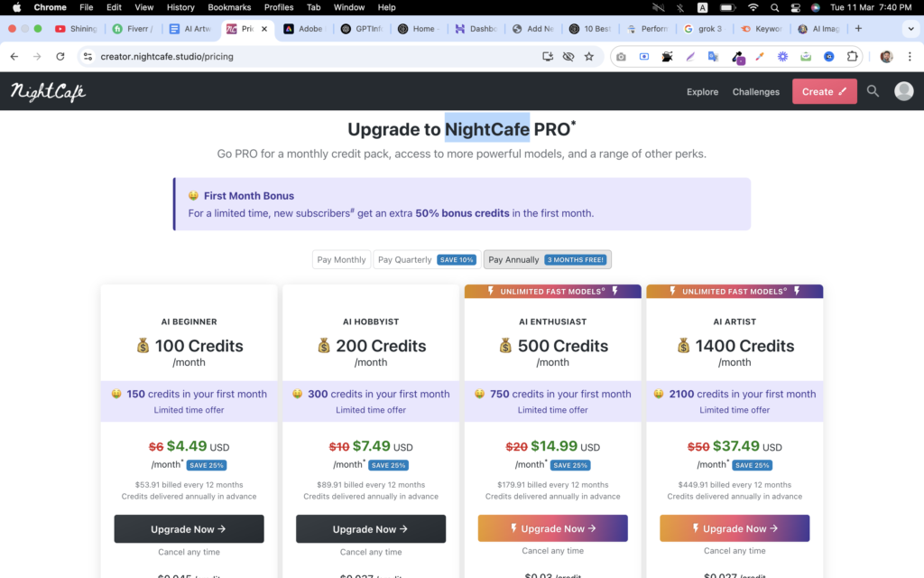Viewport: 924px width, 578px height.
Task: Go back using the browser back arrow
Action: tap(14, 57)
